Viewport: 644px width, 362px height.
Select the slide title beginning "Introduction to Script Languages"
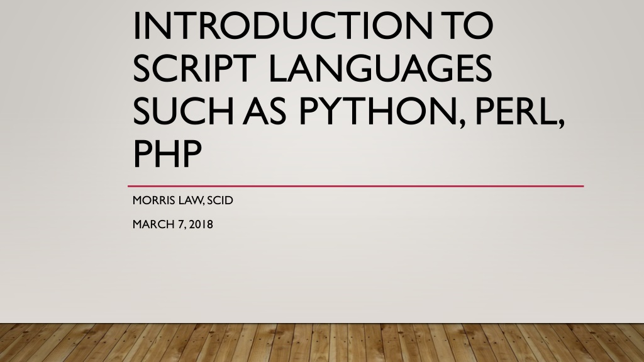(348, 89)
